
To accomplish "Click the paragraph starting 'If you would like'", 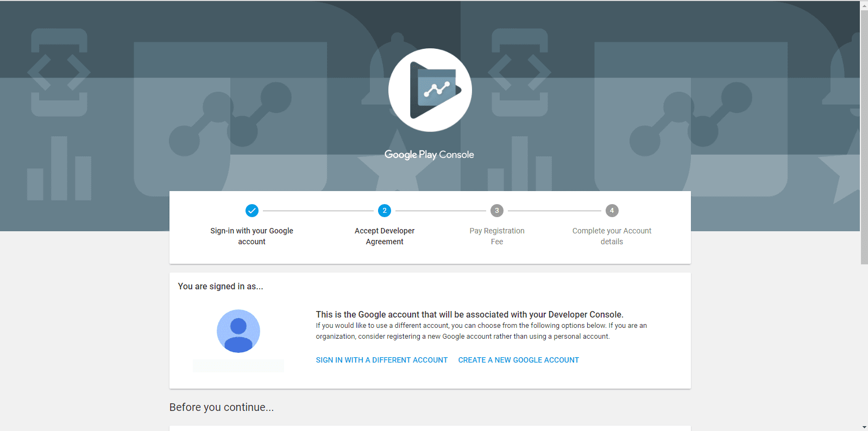I will [481, 331].
